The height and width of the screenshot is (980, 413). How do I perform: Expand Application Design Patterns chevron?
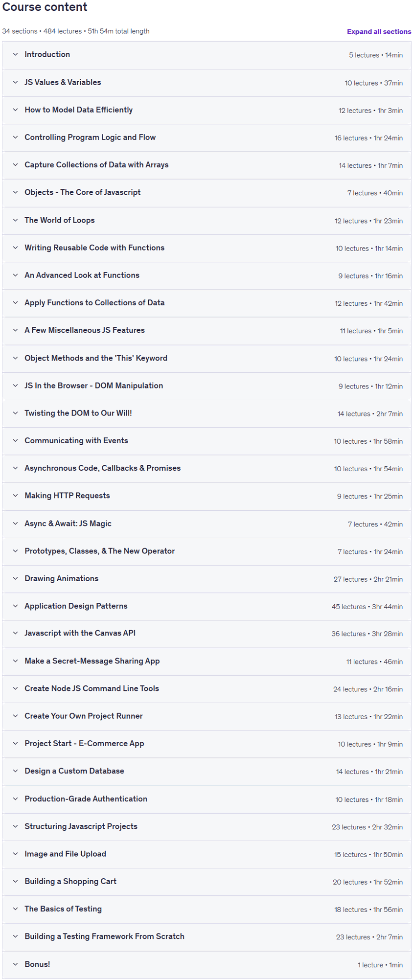(x=15, y=606)
